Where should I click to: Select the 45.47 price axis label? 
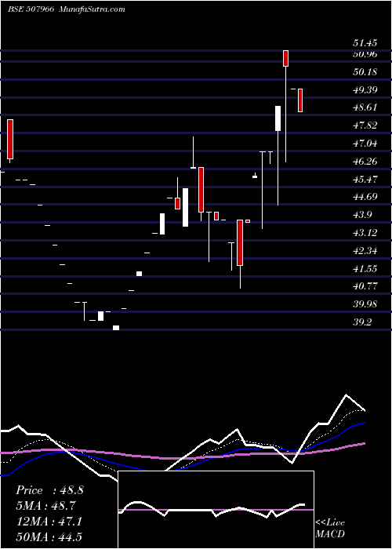coord(365,180)
